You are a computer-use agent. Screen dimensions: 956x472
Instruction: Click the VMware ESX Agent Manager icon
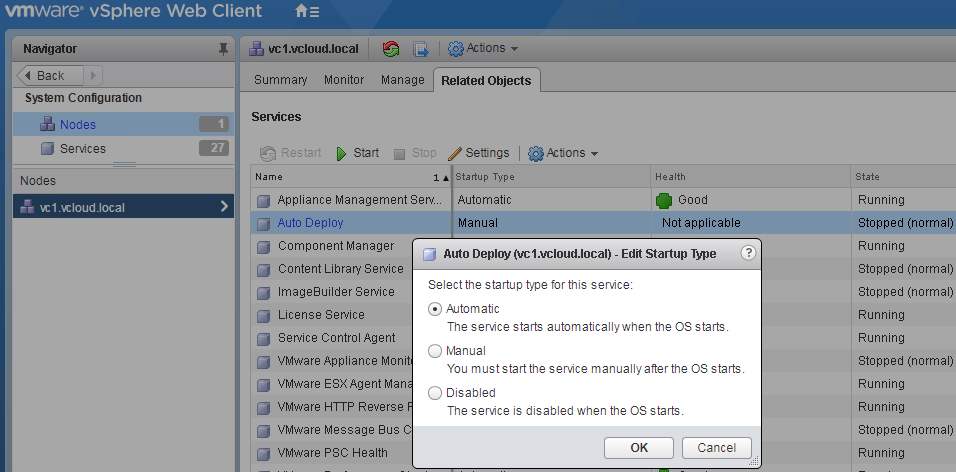coord(263,385)
